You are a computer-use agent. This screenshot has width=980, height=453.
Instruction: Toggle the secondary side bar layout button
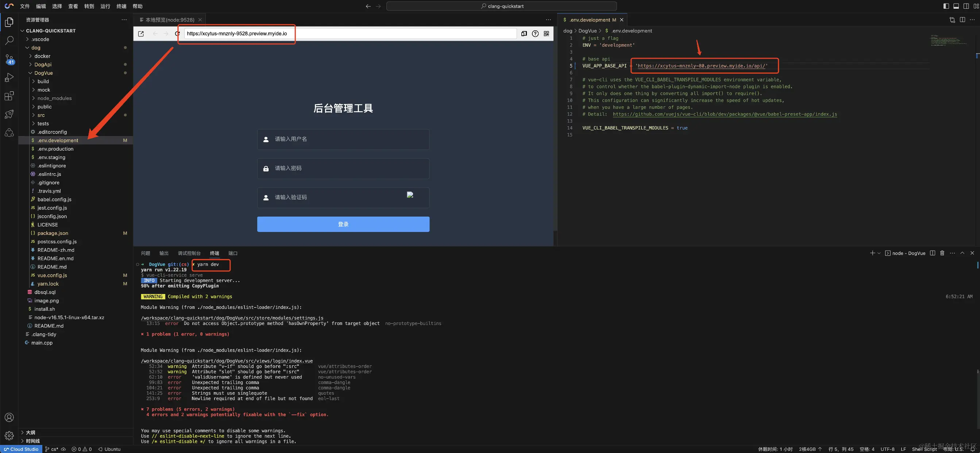(966, 6)
